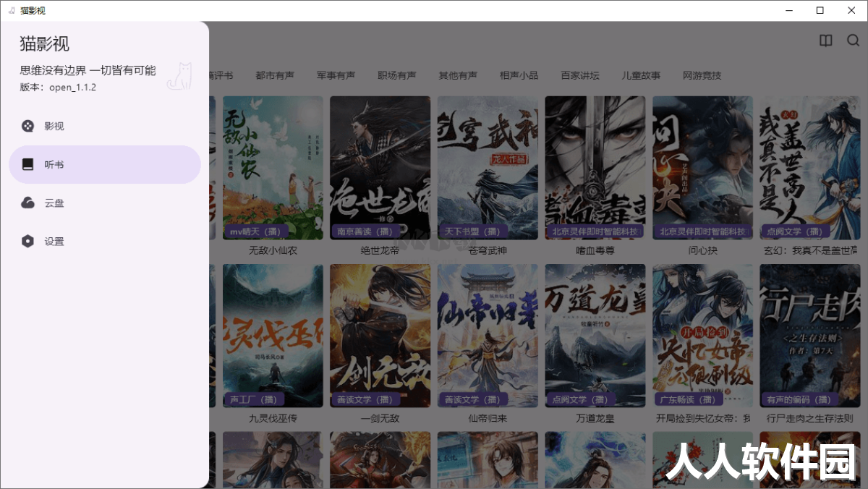This screenshot has width=868, height=489.
Task: Click the 嗜血毒尊 book cover
Action: [595, 168]
